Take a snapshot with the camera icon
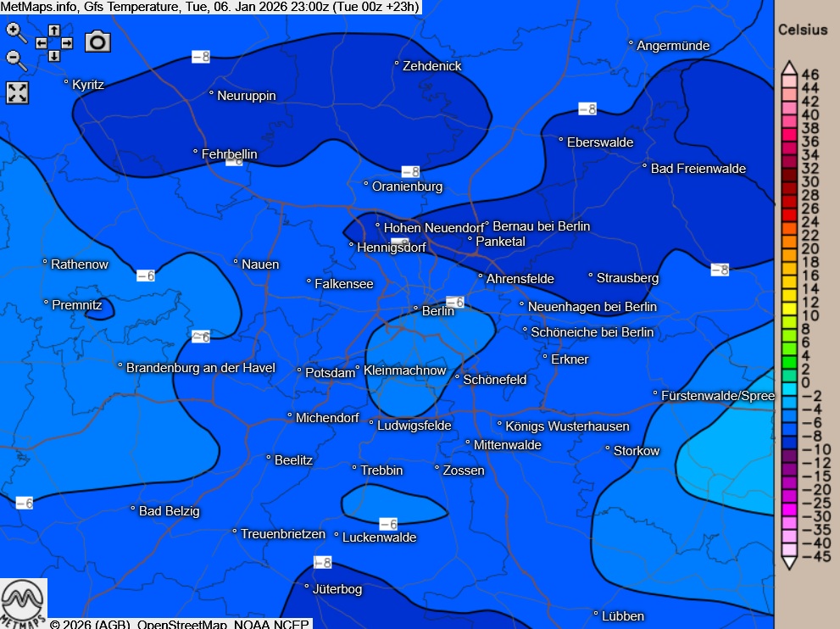Screen dimensions: 840x629 (97, 42)
